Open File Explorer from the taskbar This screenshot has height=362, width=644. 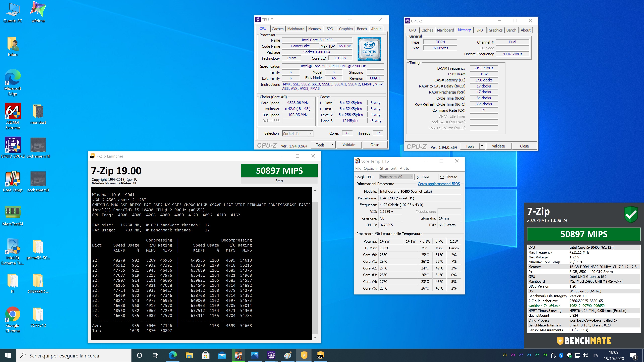click(189, 355)
